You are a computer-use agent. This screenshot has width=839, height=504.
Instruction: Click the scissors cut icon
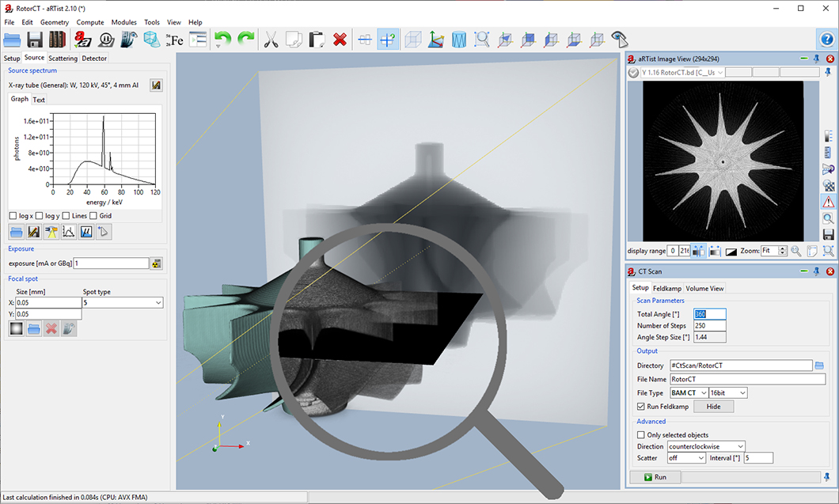click(271, 40)
